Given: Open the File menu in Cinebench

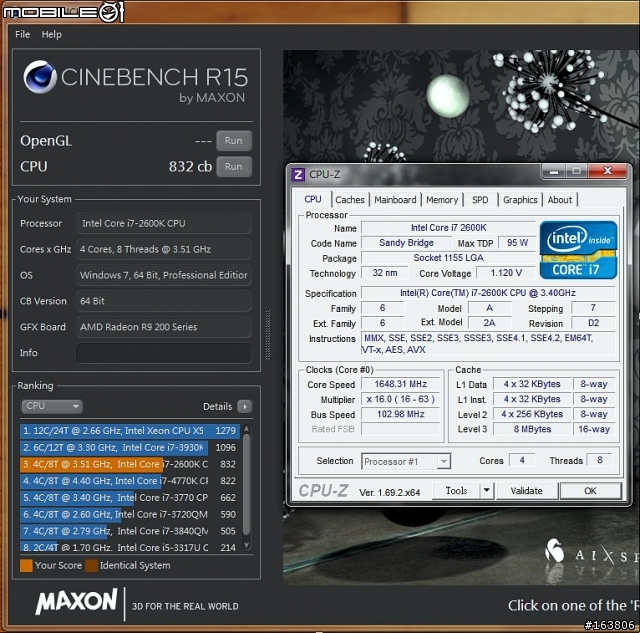Looking at the screenshot, I should click(22, 35).
